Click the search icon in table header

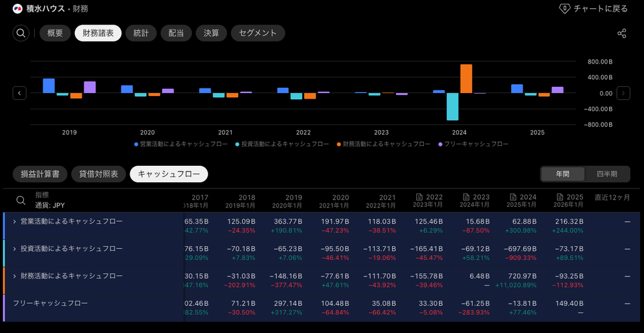(21, 200)
